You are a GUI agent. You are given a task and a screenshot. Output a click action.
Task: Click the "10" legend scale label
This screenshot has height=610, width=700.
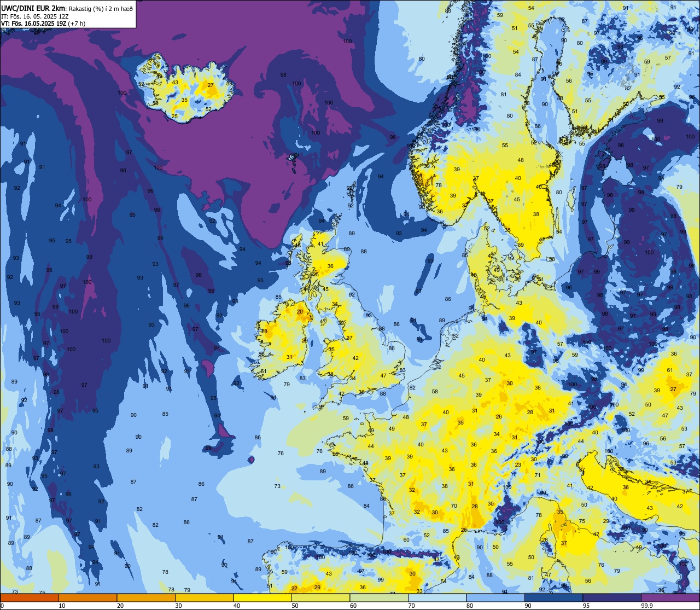click(x=62, y=606)
